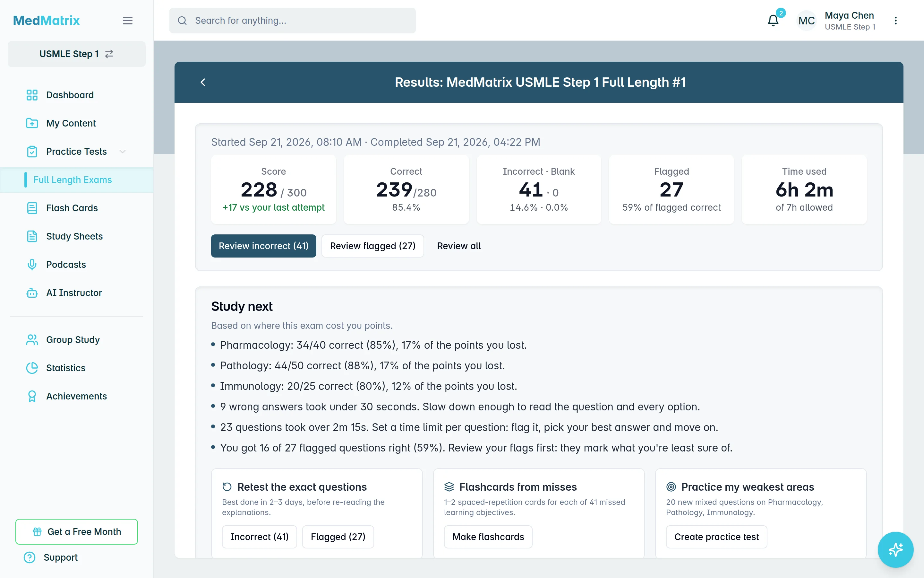Viewport: 924px width, 578px height.
Task: Click the Dashboard grid icon
Action: tap(32, 95)
